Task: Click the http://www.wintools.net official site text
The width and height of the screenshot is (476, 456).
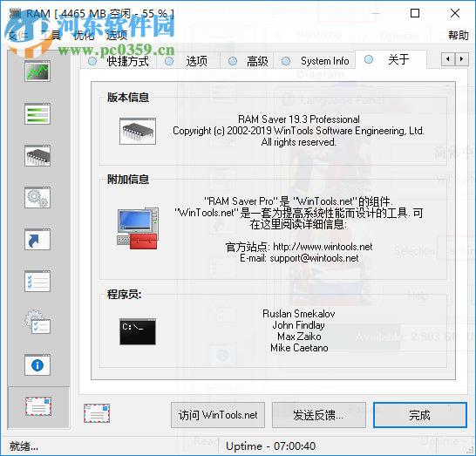Action: click(x=323, y=247)
